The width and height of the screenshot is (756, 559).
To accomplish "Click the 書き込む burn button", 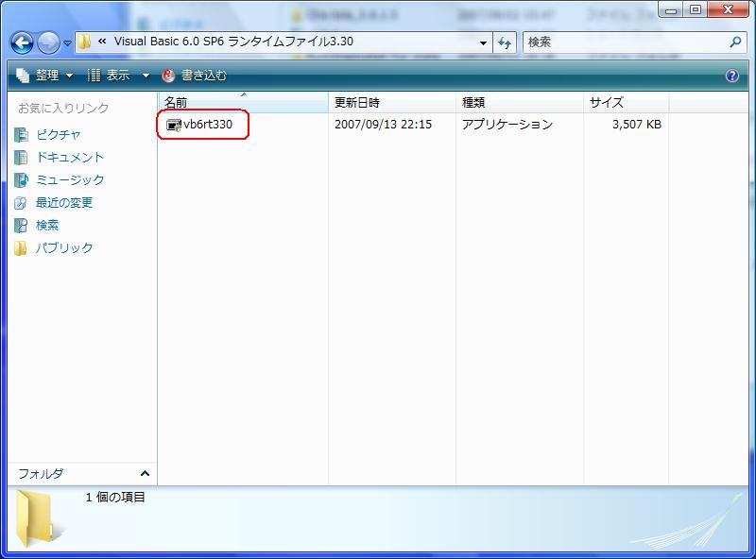I will coord(195,76).
